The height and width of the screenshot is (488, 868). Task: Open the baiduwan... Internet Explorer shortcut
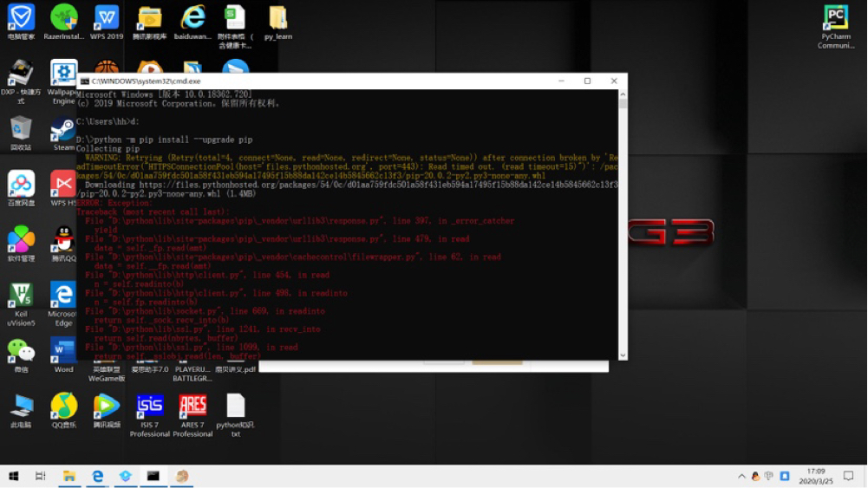click(x=193, y=23)
